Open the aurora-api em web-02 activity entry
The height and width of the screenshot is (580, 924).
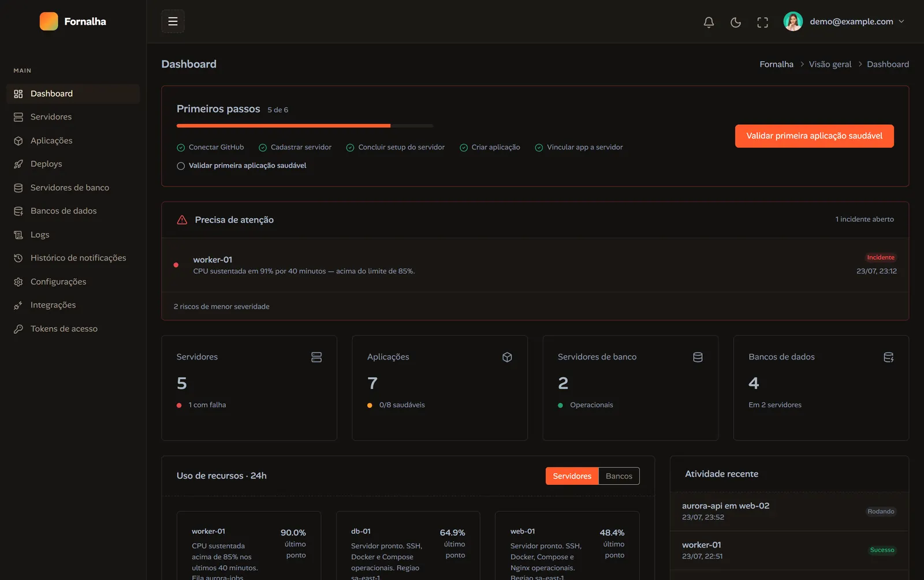click(789, 511)
